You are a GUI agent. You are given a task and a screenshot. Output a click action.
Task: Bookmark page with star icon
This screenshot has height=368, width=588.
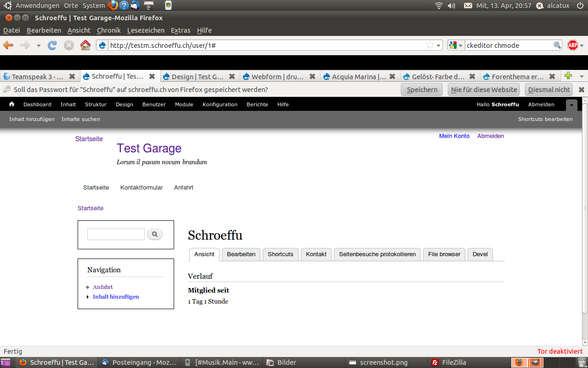tap(430, 45)
